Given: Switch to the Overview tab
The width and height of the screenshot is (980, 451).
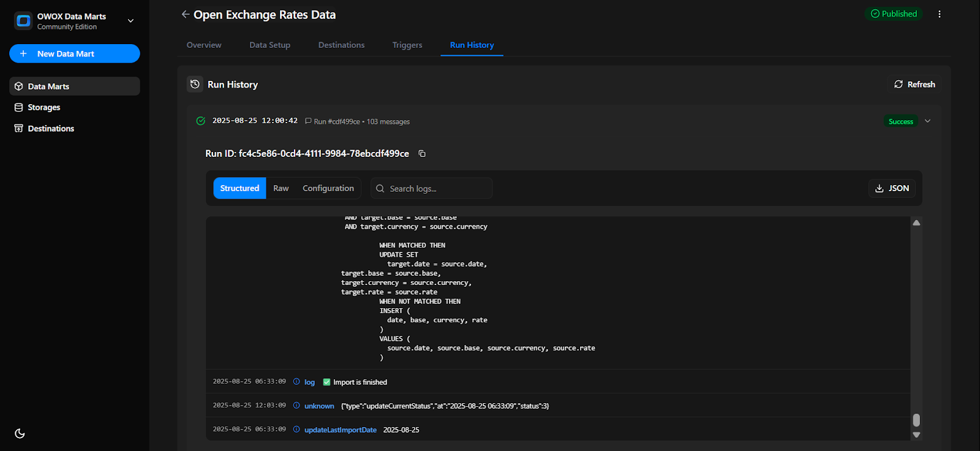Looking at the screenshot, I should coord(204,45).
